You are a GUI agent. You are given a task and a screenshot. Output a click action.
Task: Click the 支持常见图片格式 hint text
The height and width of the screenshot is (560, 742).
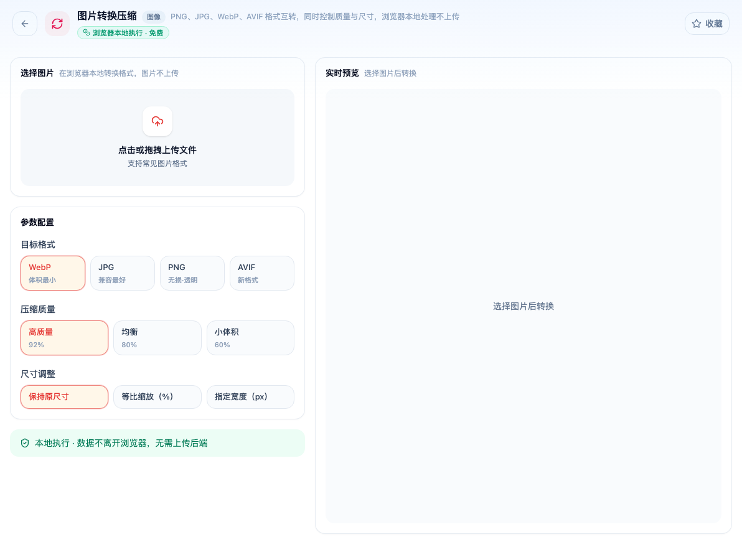point(157,164)
